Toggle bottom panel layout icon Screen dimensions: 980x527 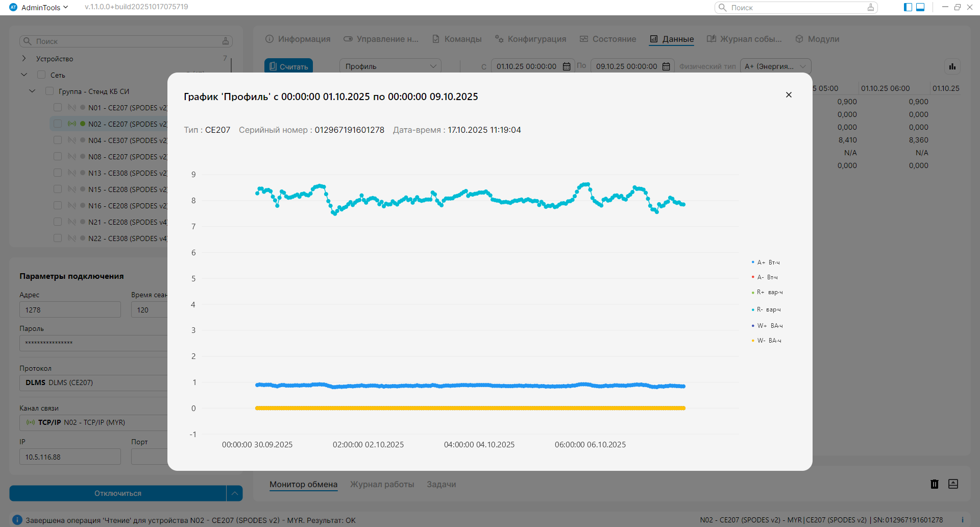[x=920, y=7]
